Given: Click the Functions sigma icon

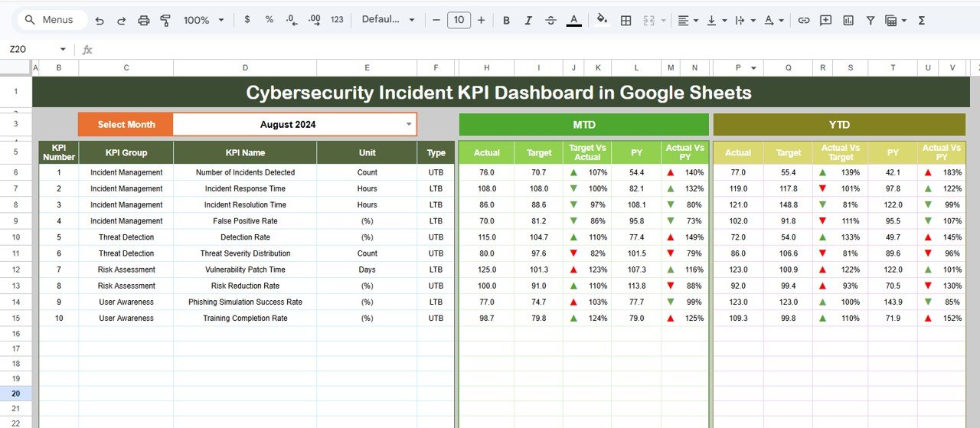Looking at the screenshot, I should (922, 21).
